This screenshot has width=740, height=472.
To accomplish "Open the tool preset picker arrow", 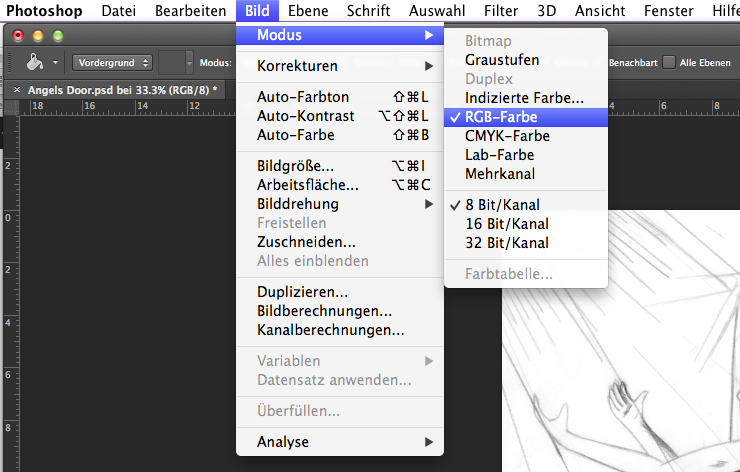I will point(55,62).
